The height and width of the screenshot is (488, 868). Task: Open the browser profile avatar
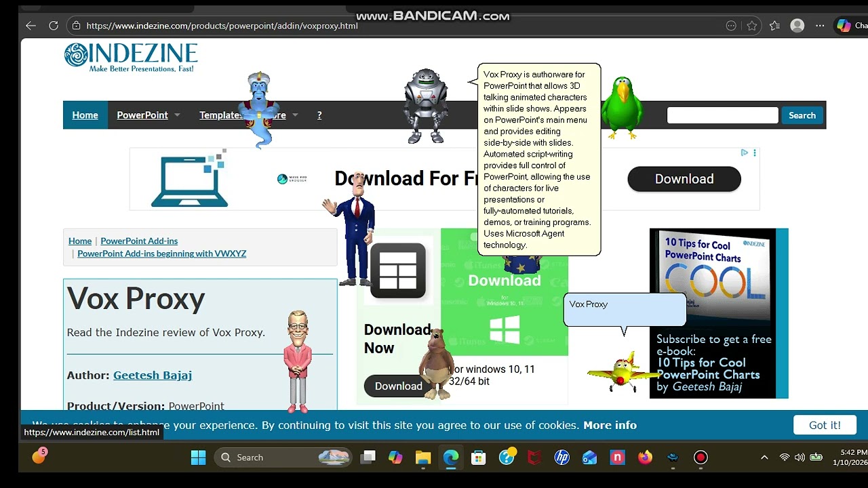click(x=797, y=26)
